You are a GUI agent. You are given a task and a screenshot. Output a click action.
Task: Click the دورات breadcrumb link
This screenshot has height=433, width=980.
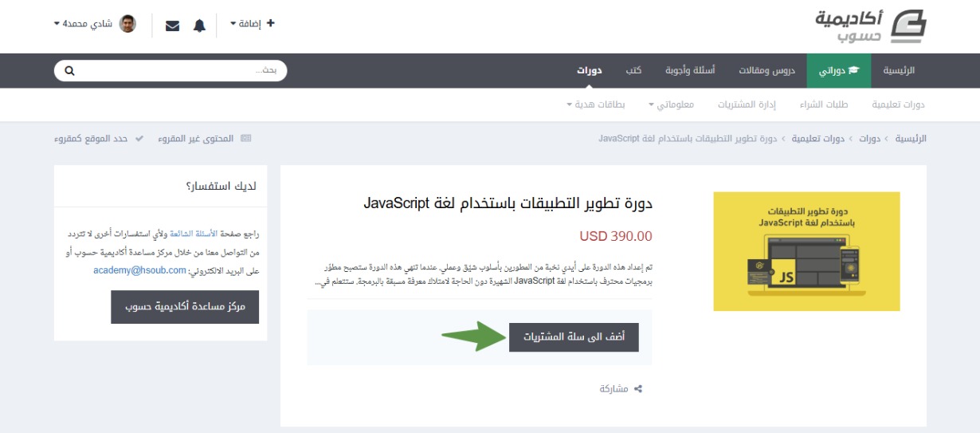point(869,138)
